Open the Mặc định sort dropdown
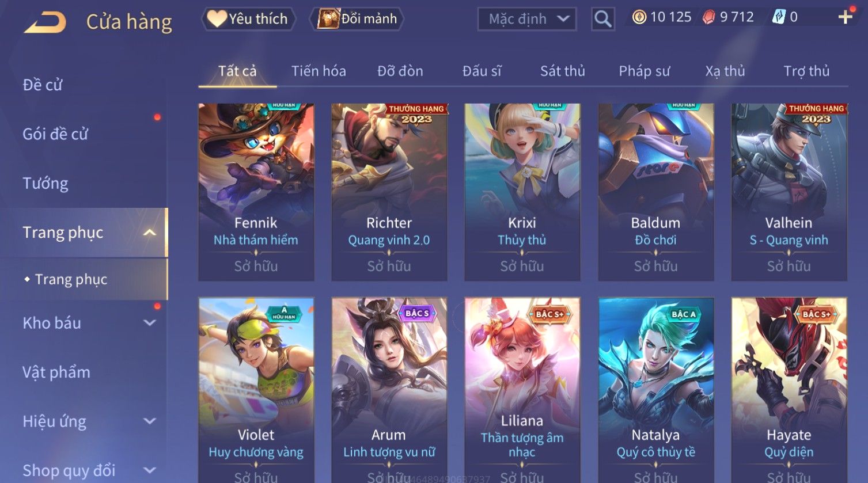Screen dimensions: 868x483 pyautogui.click(x=526, y=19)
